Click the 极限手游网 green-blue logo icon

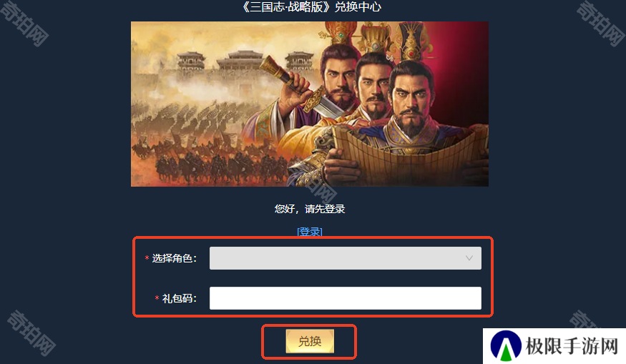click(506, 345)
